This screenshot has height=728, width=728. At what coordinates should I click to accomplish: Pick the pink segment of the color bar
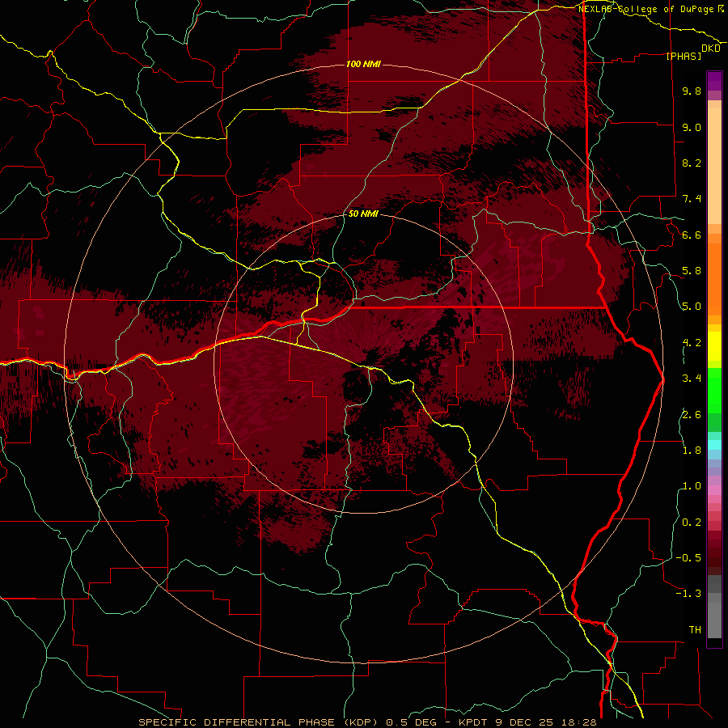714,490
